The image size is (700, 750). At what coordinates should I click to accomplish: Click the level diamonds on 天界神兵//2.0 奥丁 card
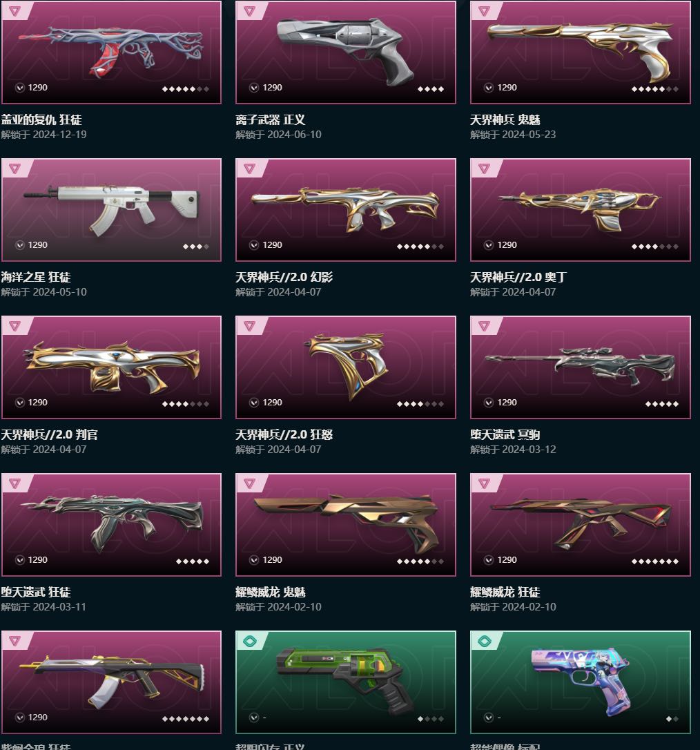(x=654, y=247)
